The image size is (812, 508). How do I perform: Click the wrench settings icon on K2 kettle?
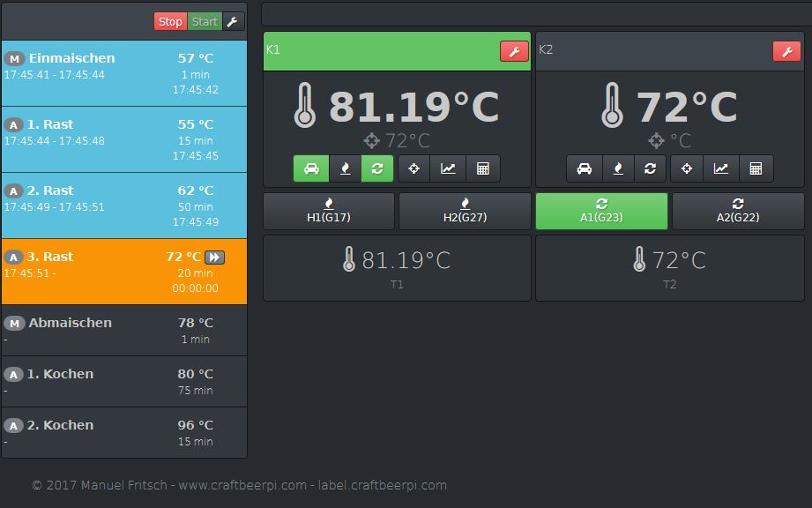786,51
